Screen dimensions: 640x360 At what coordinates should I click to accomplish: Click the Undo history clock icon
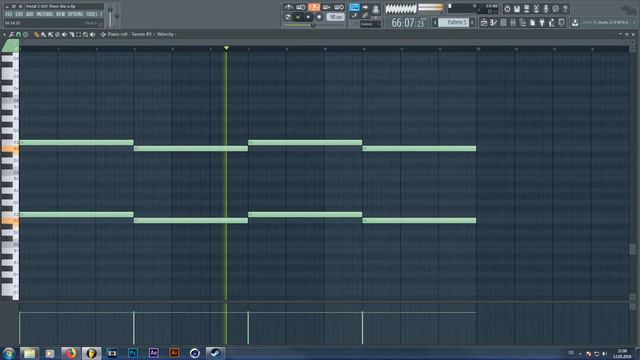point(507,9)
